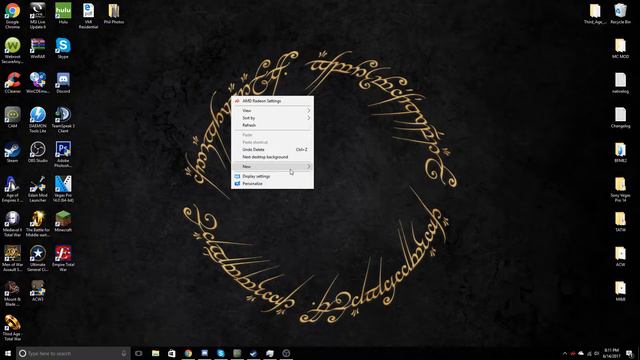The image size is (640, 360).
Task: Open OBS Studio desktop shortcut
Action: coord(38,152)
